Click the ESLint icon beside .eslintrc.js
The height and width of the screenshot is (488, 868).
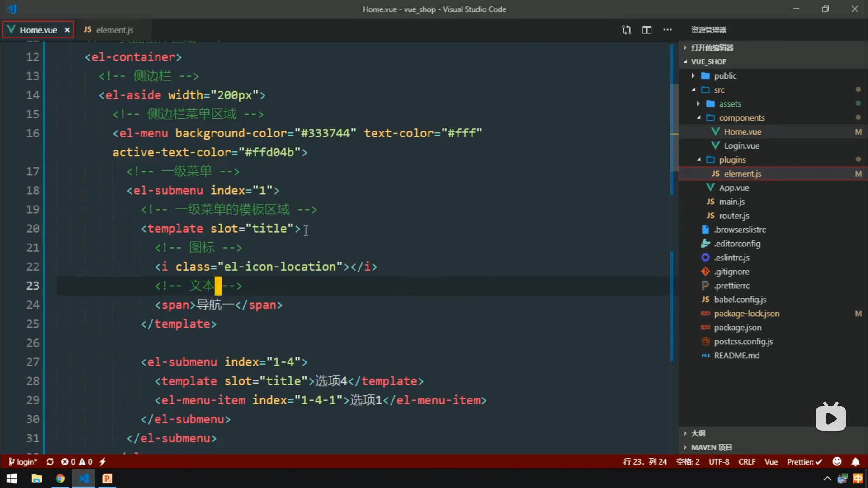(705, 258)
